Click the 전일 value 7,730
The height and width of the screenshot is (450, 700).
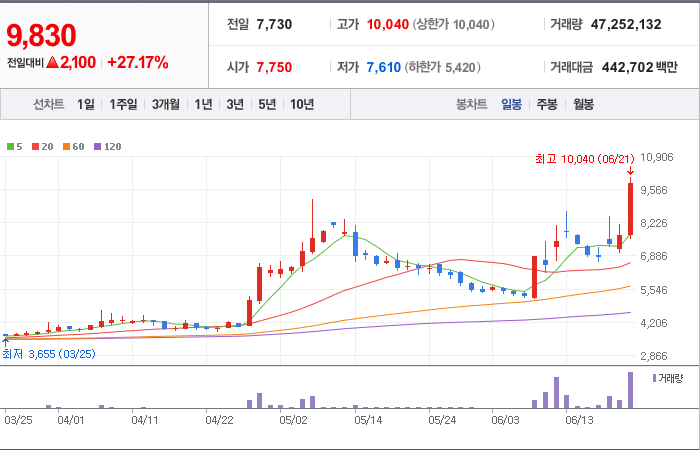coord(274,24)
